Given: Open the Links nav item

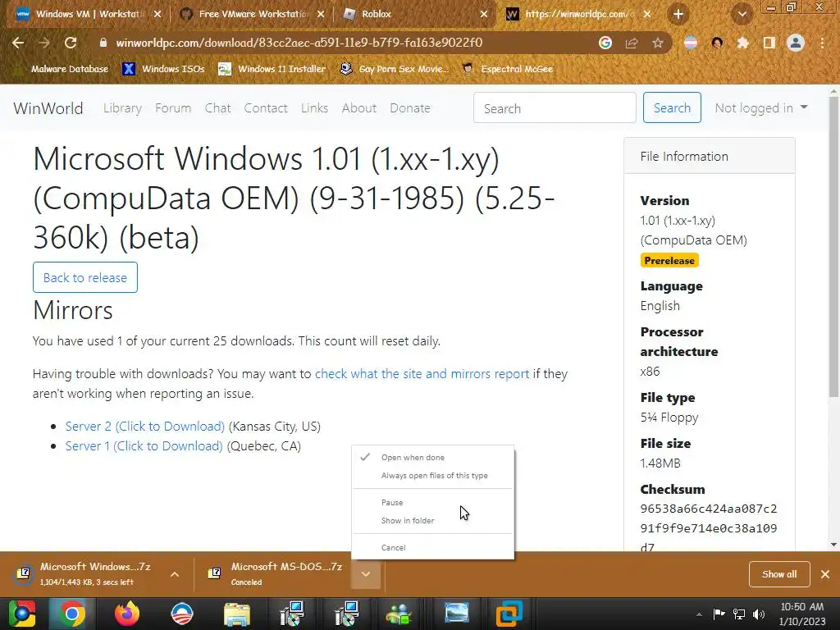Looking at the screenshot, I should coord(314,108).
